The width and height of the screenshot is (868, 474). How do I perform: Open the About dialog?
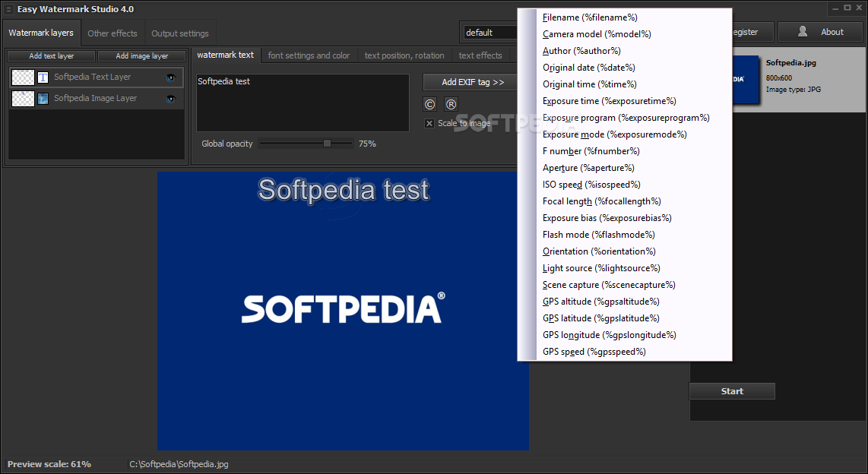821,32
